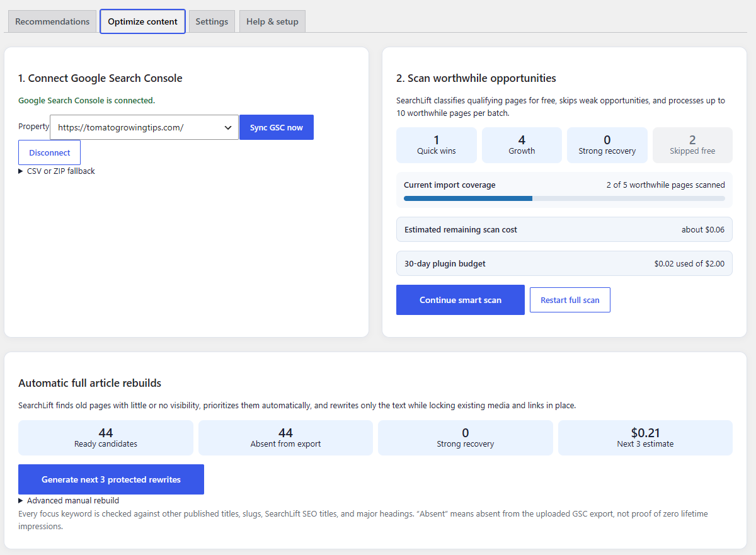Switch to the Settings tab
This screenshot has width=756, height=555.
[212, 21]
